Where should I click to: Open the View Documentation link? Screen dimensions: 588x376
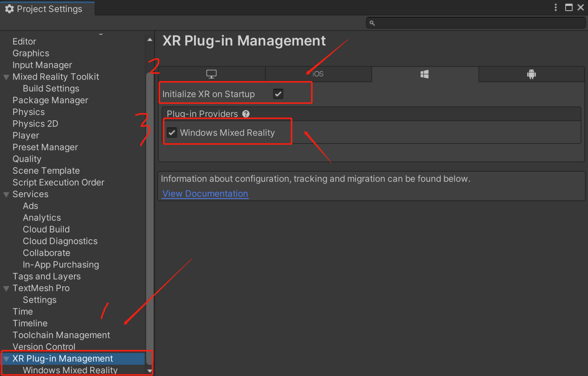(205, 194)
